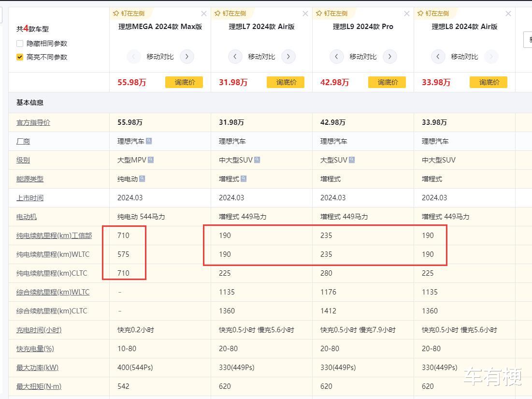Uncheck 高亮不同参数 checkbox
Screen dimensions: 532x399
pos(20,57)
